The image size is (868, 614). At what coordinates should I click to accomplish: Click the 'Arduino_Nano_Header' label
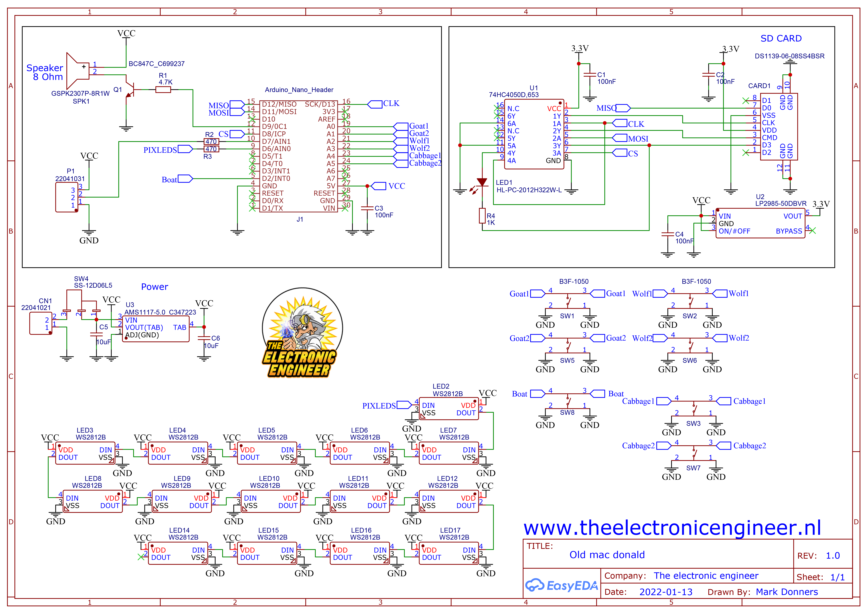299,90
